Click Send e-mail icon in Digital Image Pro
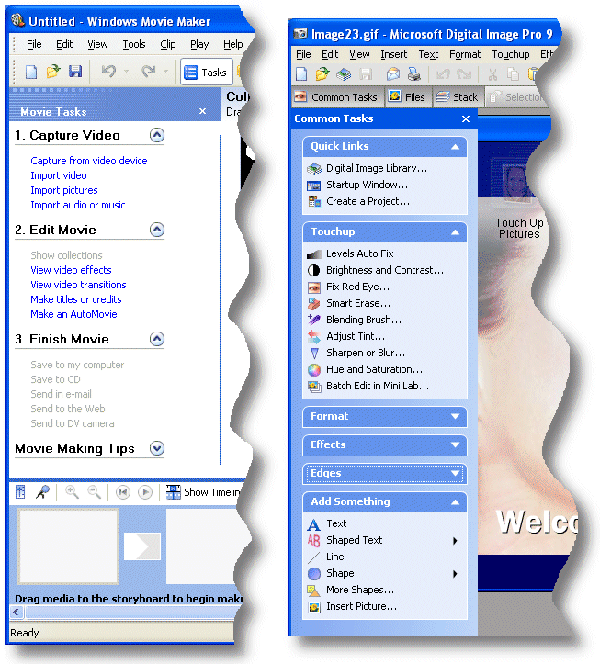This screenshot has width=600, height=664. pyautogui.click(x=393, y=75)
